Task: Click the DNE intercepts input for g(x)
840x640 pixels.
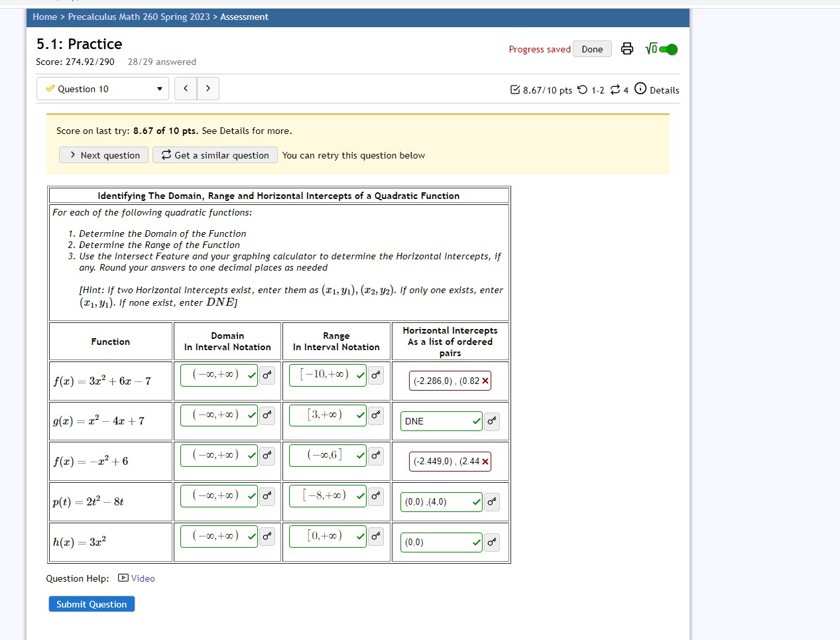Action: 438,420
